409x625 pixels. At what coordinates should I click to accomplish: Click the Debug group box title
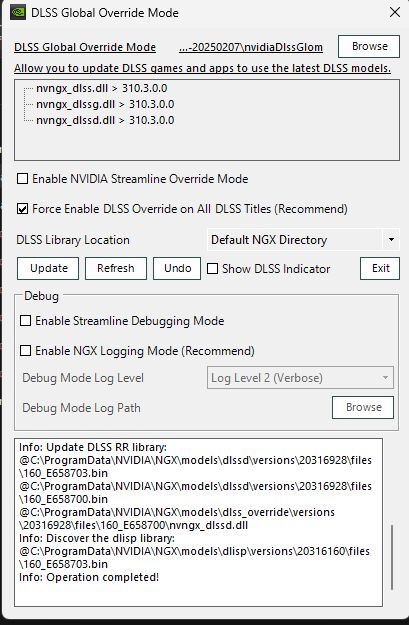(41, 296)
